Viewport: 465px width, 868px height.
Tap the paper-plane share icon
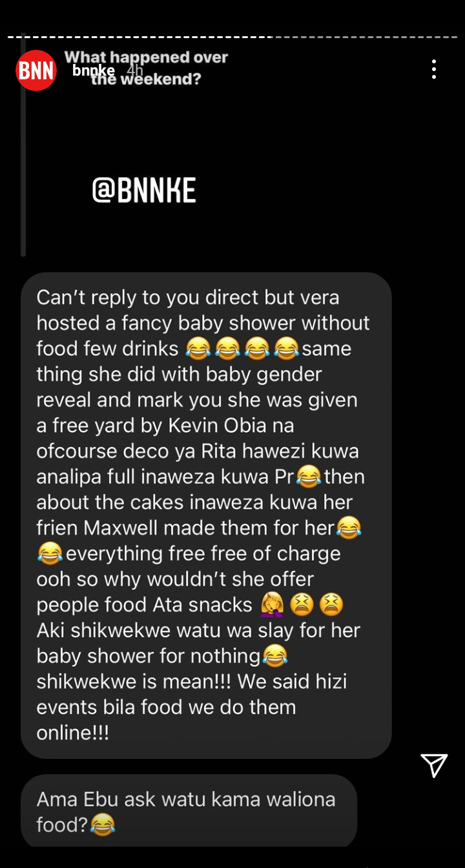tap(435, 765)
